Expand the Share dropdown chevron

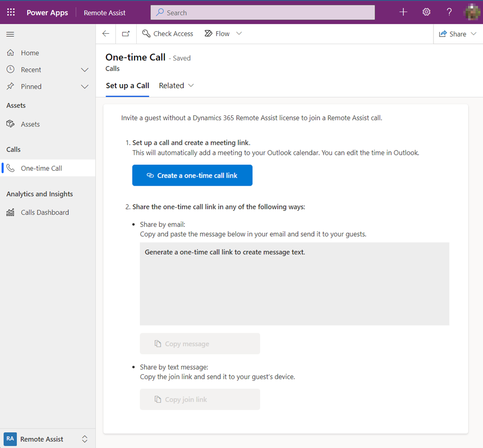(474, 34)
